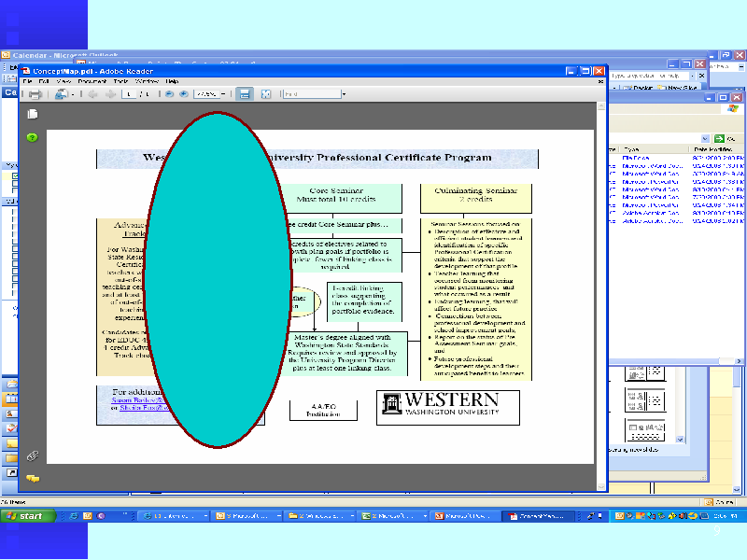Click the Outlook Tasks checkmark icon
The image size is (747, 560).
tap(11, 428)
